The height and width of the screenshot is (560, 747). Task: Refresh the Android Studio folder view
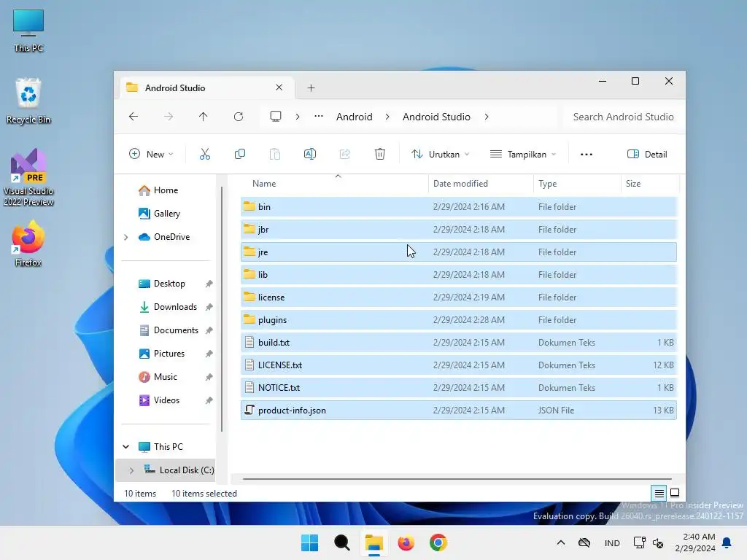point(239,117)
